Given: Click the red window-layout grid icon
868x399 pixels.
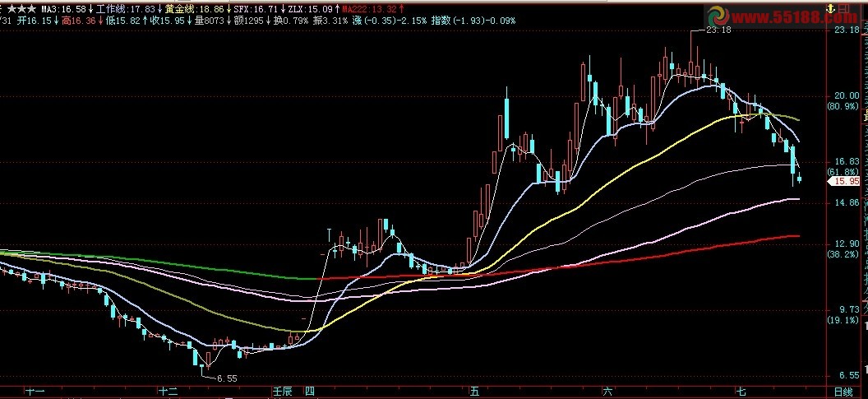Looking at the screenshot, I should [843, 9].
